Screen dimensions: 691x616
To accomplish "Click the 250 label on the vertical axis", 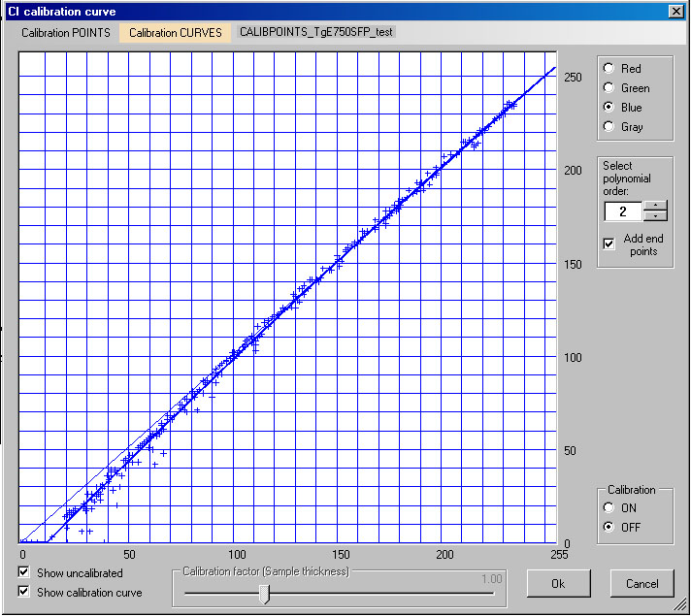I will click(x=573, y=77).
